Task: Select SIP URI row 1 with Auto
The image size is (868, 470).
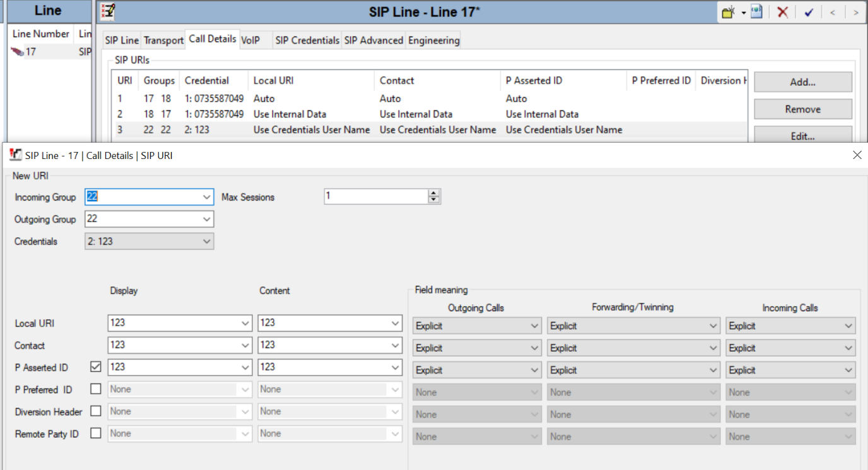Action: (429, 98)
